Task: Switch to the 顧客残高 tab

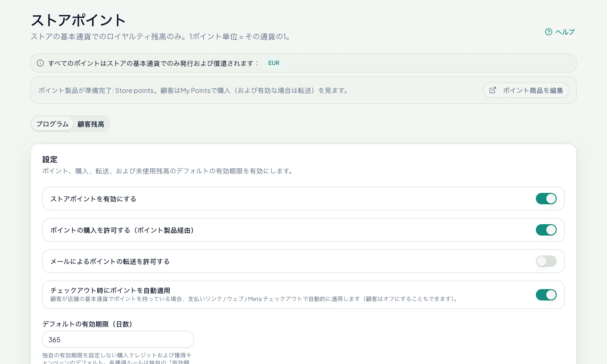Action: 91,124
